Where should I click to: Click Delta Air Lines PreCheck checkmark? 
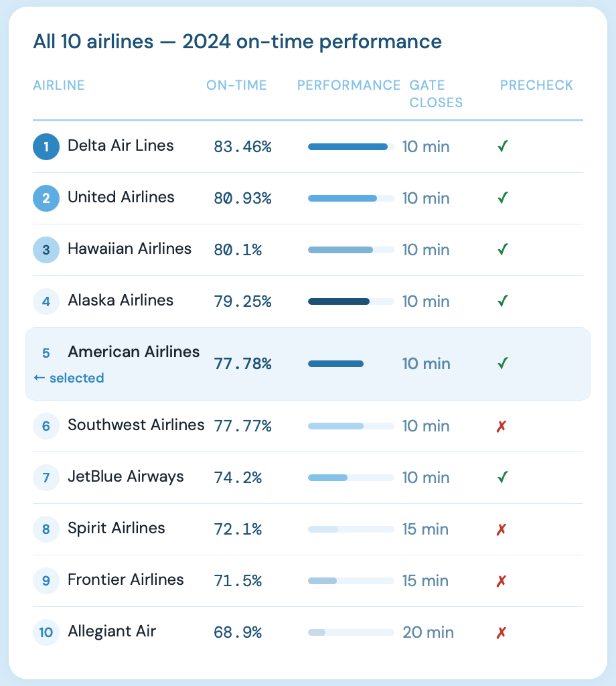(503, 146)
